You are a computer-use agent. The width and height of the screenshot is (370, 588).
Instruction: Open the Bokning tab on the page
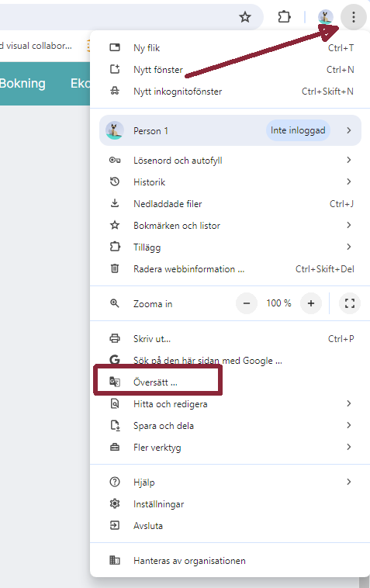pos(22,83)
